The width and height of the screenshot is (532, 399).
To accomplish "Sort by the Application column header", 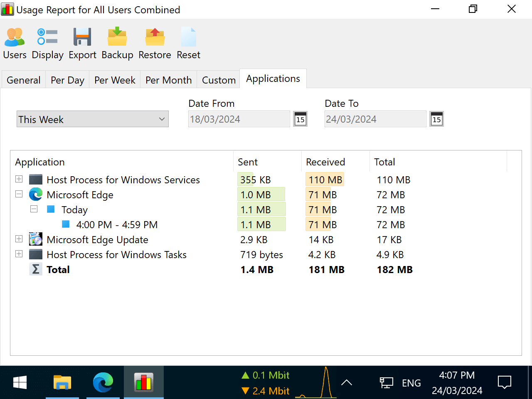I will coord(122,162).
